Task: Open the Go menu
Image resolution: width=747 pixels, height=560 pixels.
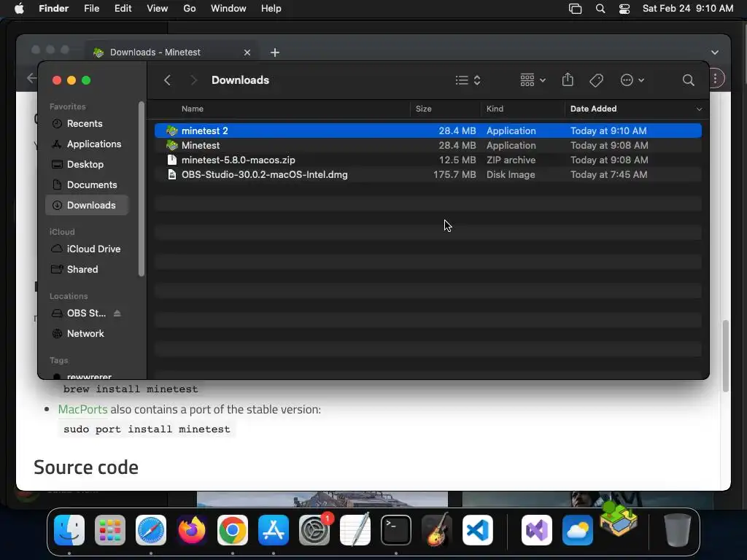Action: [190, 9]
